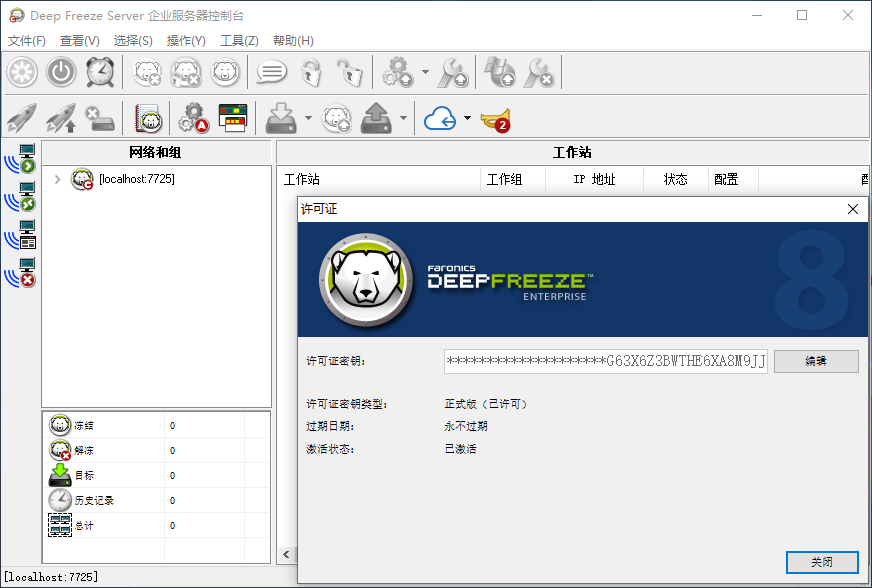
Task: Open the 工具(Z) menu
Action: click(x=239, y=41)
